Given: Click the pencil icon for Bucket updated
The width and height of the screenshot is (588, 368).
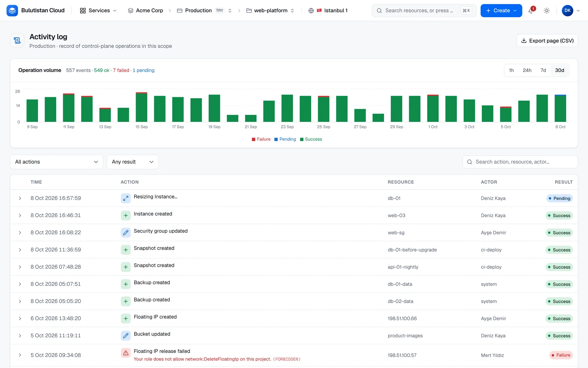Looking at the screenshot, I should tap(126, 336).
